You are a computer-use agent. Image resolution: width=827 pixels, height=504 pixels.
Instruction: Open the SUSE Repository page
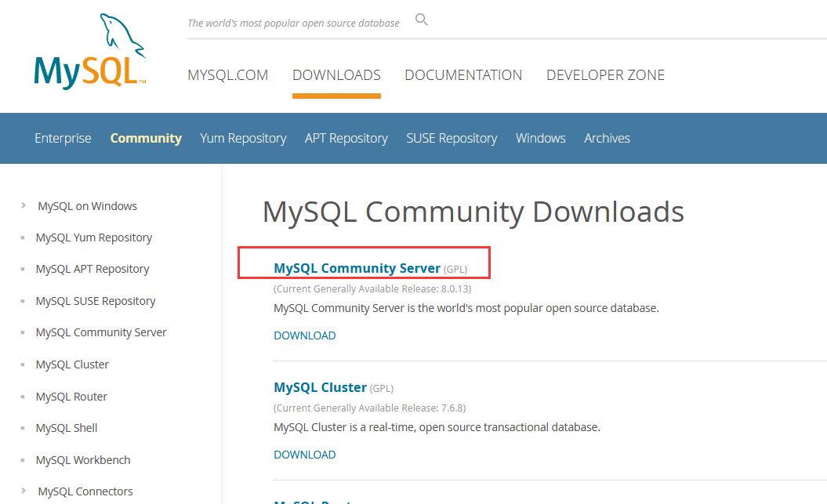452,138
